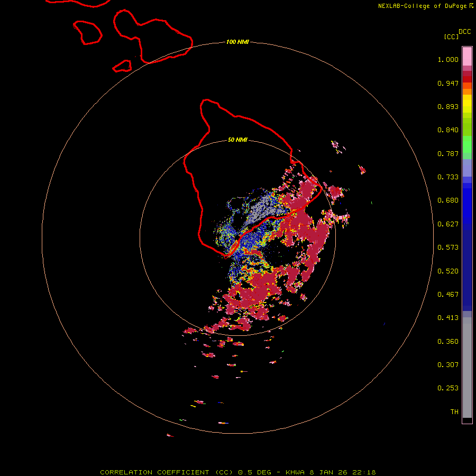Click the 0.787 colorbar value
The width and height of the screenshot is (476, 476).
(x=448, y=153)
